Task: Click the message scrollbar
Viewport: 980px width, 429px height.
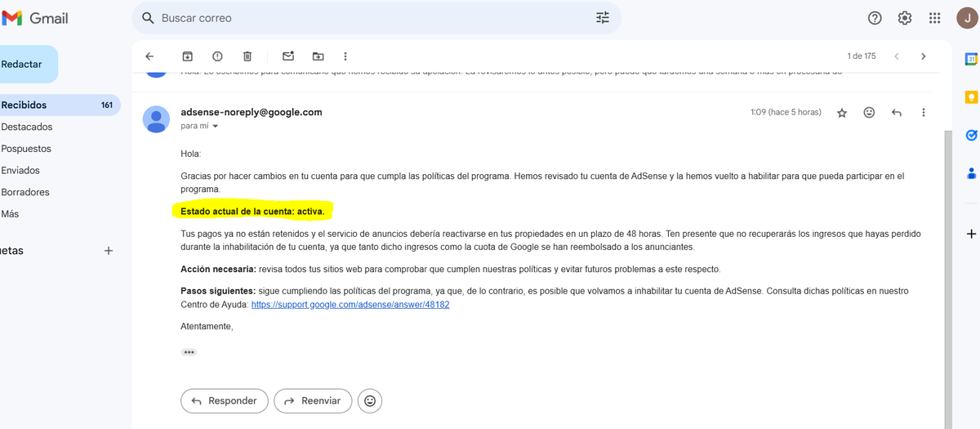Action: pyautogui.click(x=948, y=278)
